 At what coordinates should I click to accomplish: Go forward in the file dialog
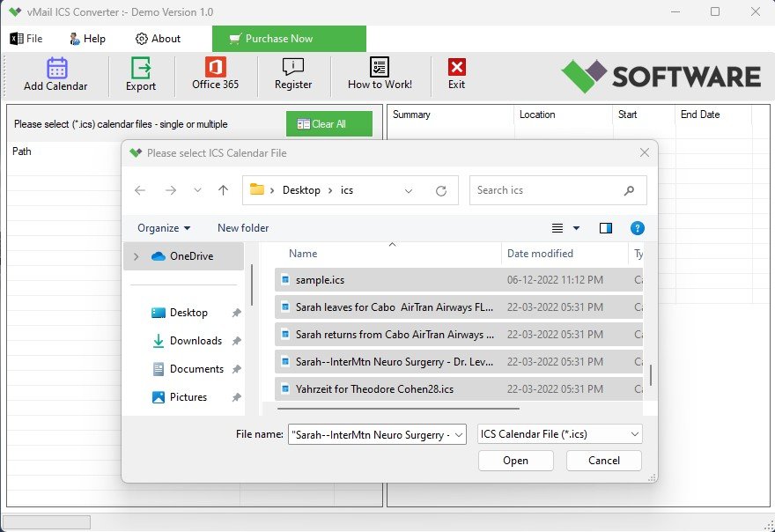pos(171,190)
